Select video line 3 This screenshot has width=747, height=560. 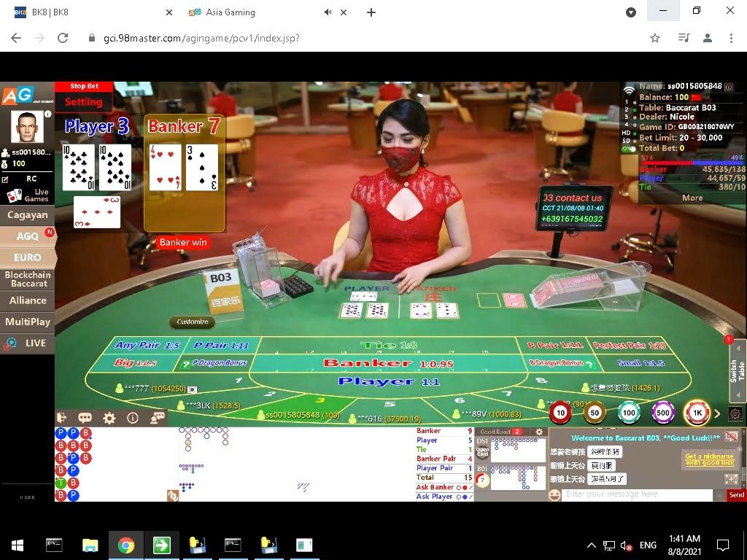tap(630, 117)
